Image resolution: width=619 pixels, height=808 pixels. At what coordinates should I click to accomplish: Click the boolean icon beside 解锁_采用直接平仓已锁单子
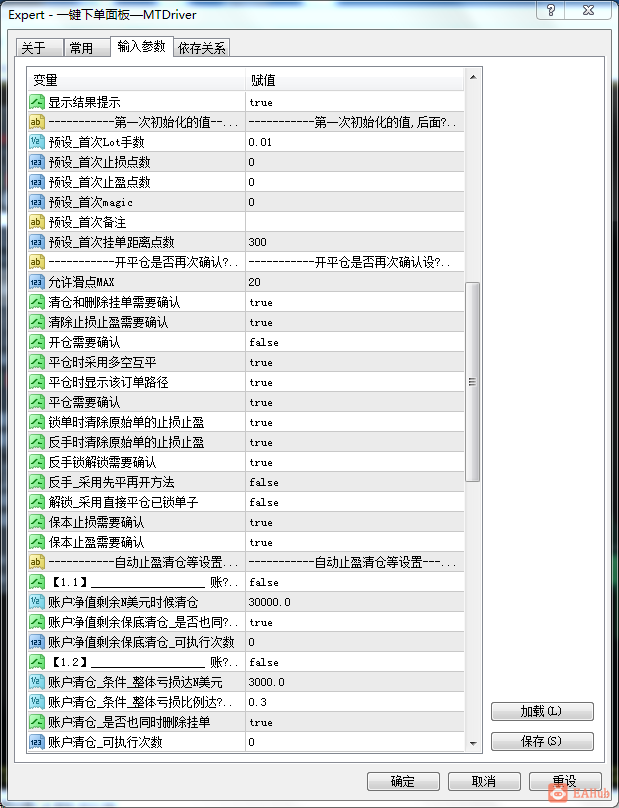coord(37,502)
